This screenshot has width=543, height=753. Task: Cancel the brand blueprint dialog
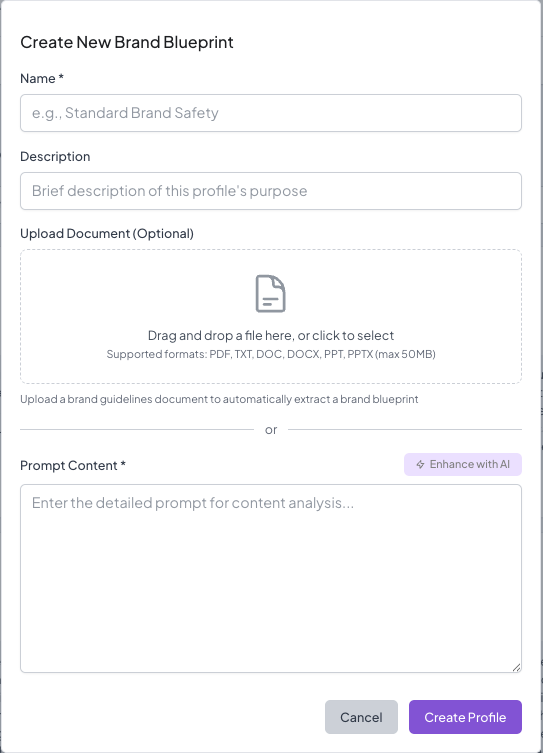coord(362,717)
